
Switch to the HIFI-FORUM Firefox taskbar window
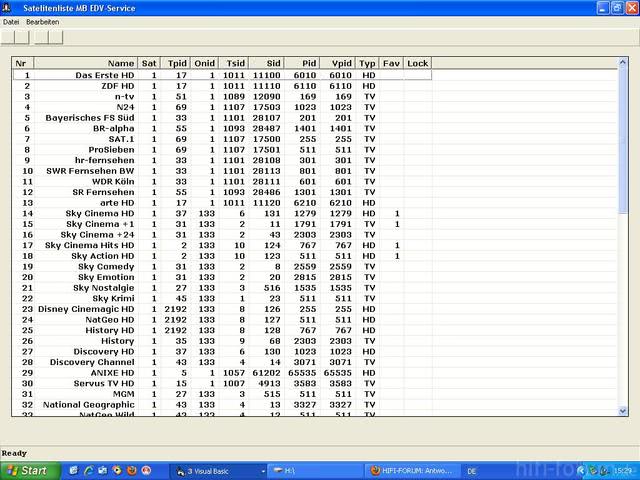(x=411, y=471)
